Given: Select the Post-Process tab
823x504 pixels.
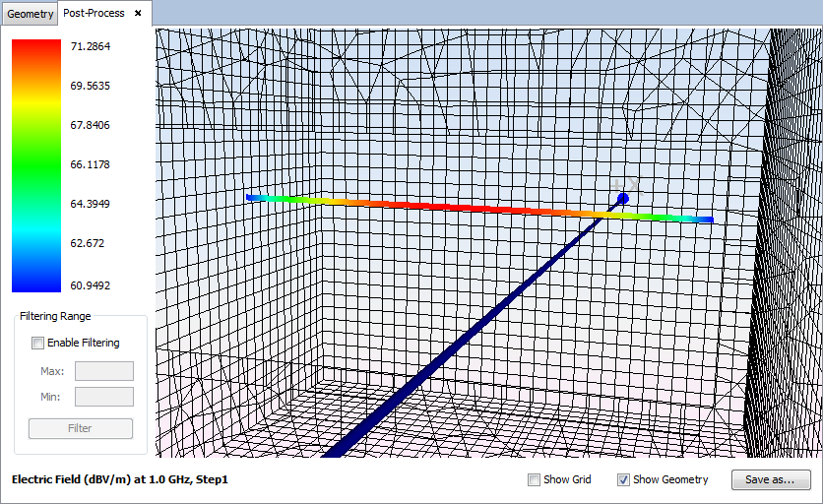Looking at the screenshot, I should coord(95,14).
